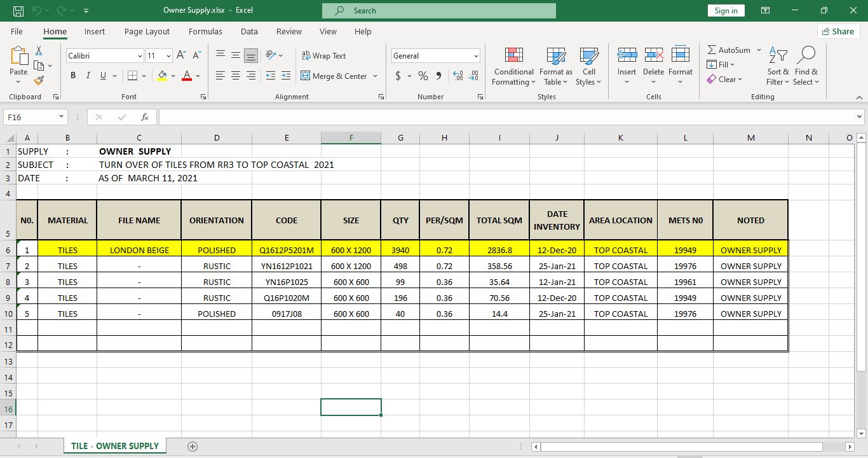Open the Page Layout tab
The height and width of the screenshot is (458, 868).
(147, 31)
